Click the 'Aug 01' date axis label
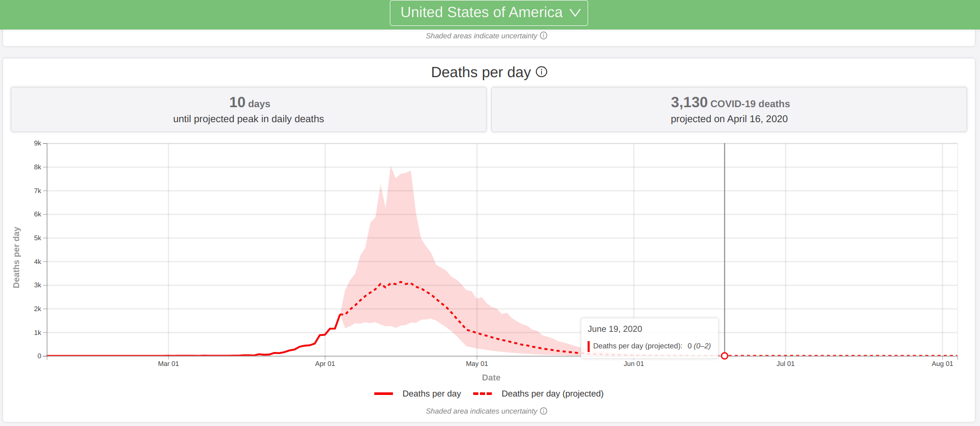980x426 pixels. pos(942,364)
